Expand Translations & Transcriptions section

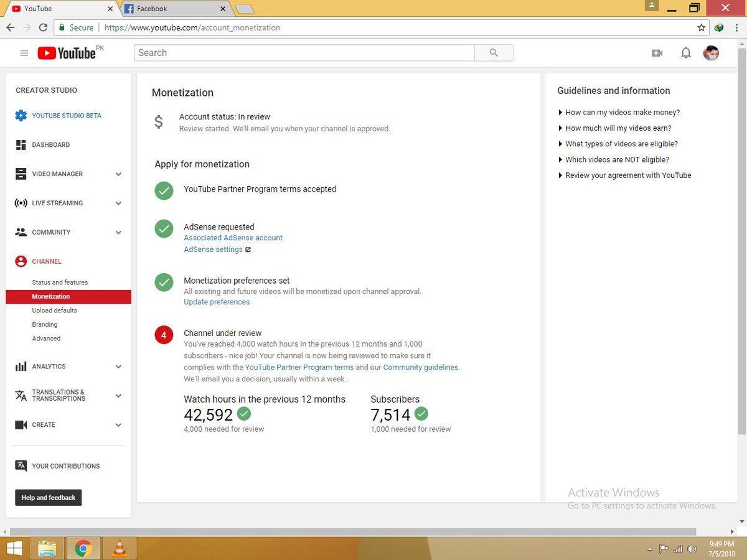coord(118,396)
